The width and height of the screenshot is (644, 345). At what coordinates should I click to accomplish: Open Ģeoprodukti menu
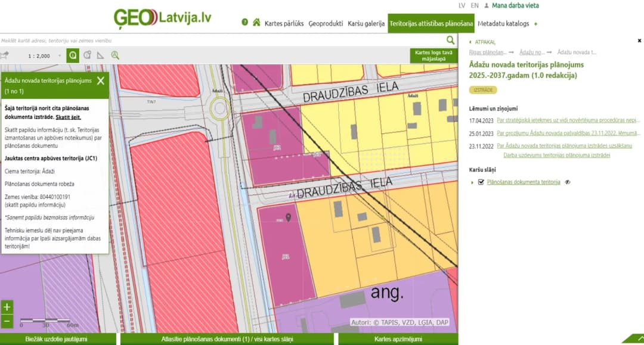326,23
